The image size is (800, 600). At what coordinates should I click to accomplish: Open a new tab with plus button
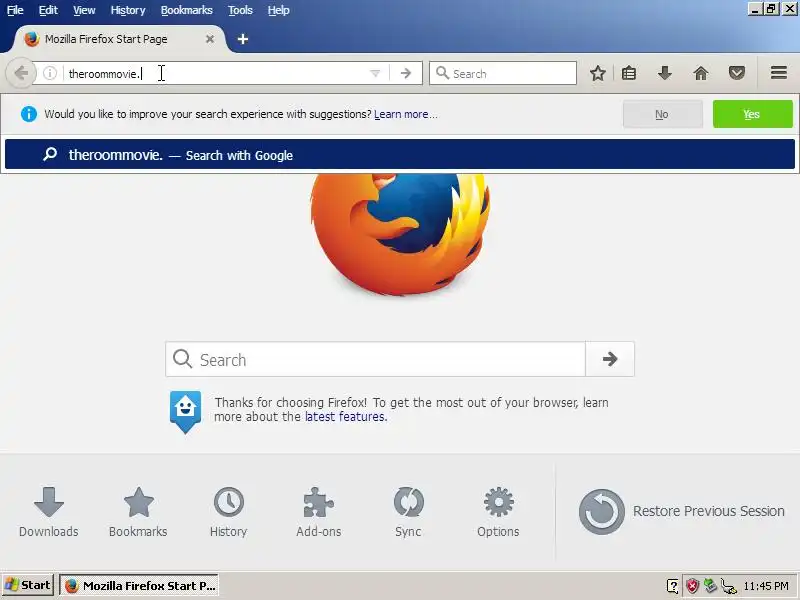[243, 39]
